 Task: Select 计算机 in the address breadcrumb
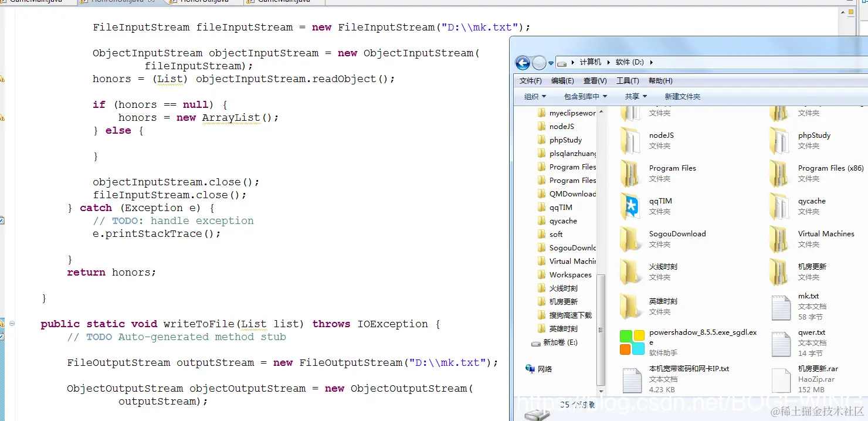[x=590, y=62]
